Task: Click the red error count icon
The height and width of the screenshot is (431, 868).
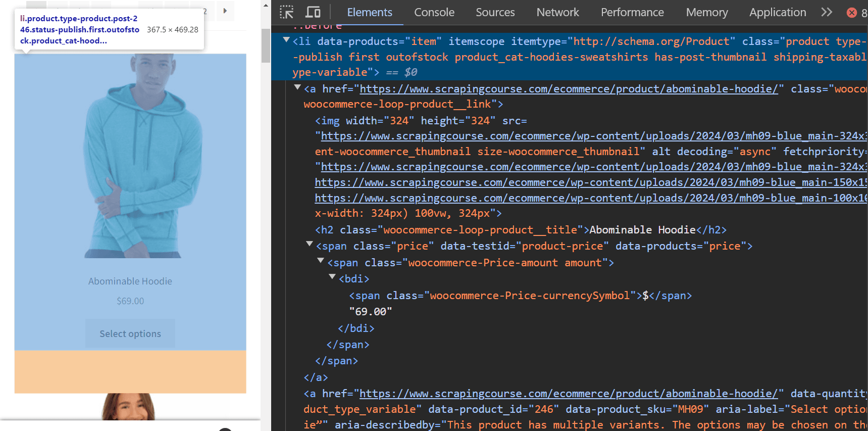Action: (x=852, y=13)
